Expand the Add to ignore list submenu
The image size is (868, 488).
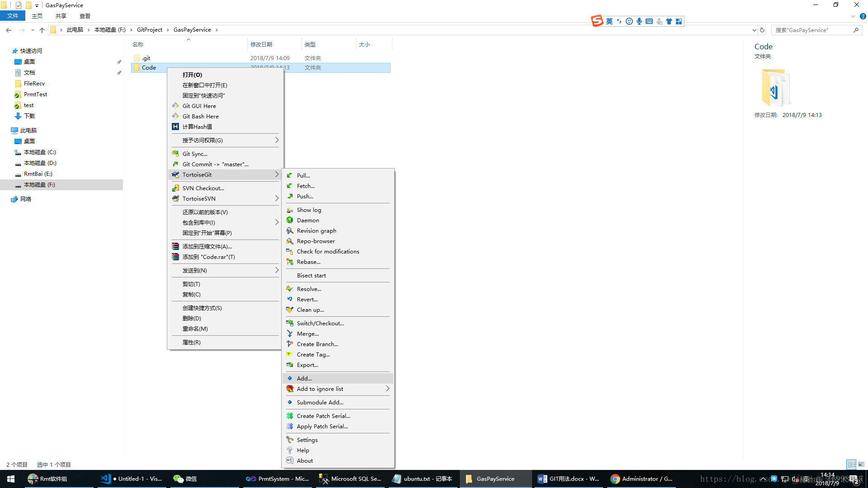(387, 389)
